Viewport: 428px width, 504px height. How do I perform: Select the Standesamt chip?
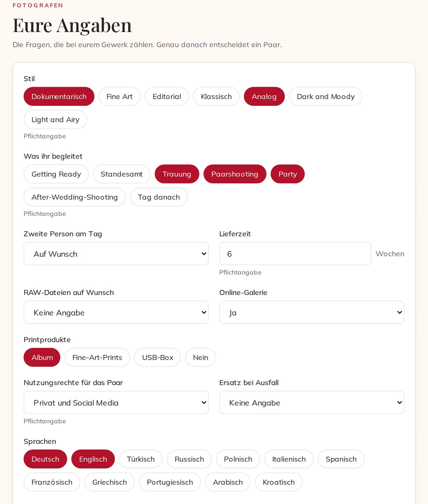pos(121,174)
